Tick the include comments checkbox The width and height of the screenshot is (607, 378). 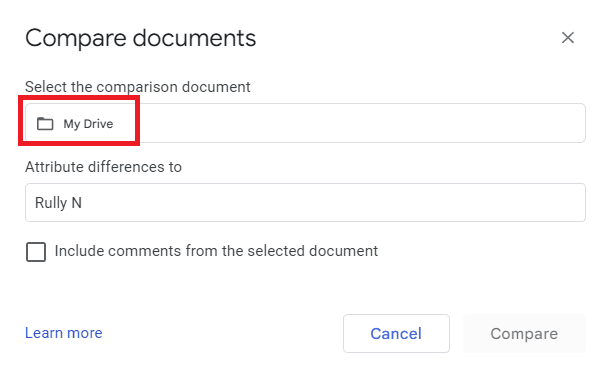click(36, 252)
